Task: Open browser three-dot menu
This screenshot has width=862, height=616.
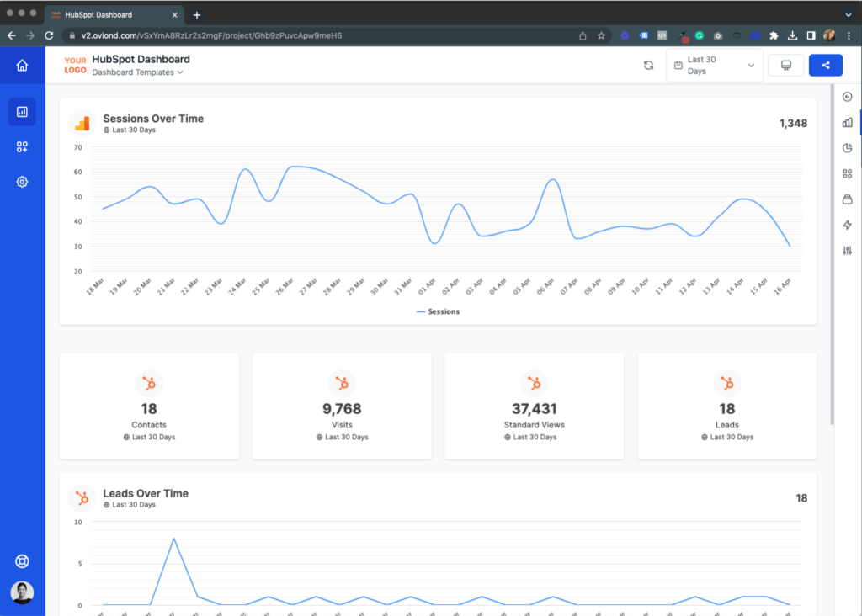Action: click(x=849, y=35)
